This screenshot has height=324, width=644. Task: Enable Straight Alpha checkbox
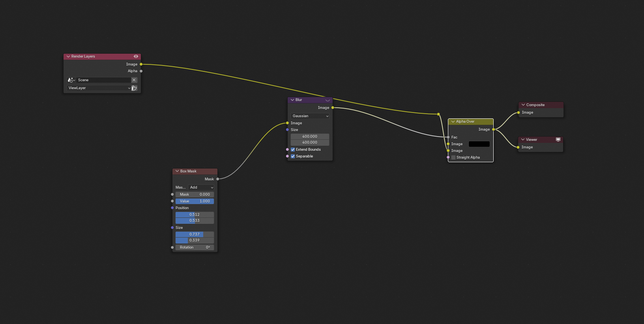(x=453, y=157)
